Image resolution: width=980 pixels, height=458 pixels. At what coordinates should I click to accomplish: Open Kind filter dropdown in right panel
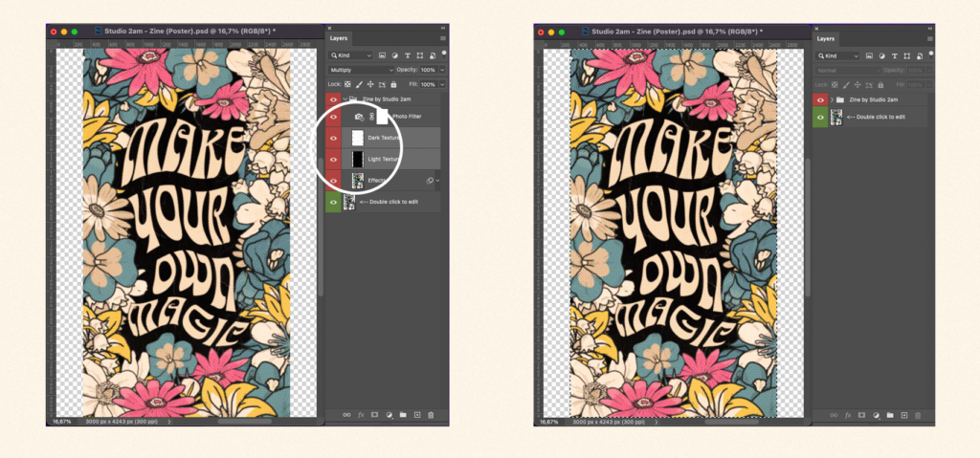coord(836,55)
